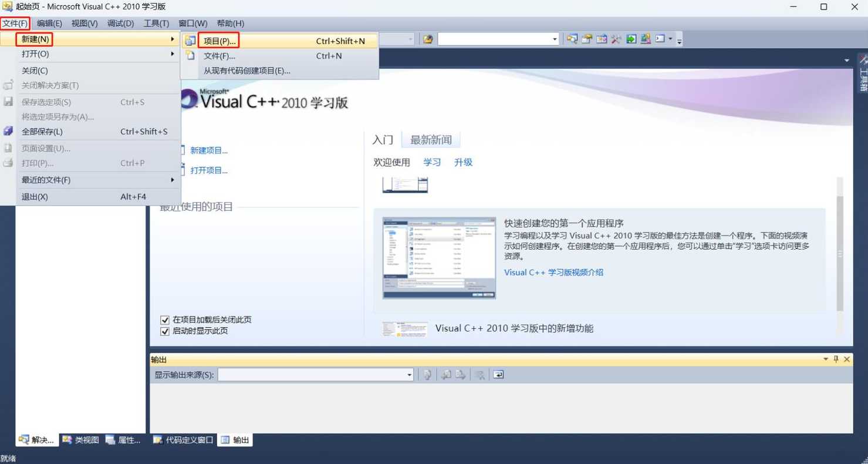Click the 学习 sub-tab link
This screenshot has width=868, height=464.
[x=432, y=162]
